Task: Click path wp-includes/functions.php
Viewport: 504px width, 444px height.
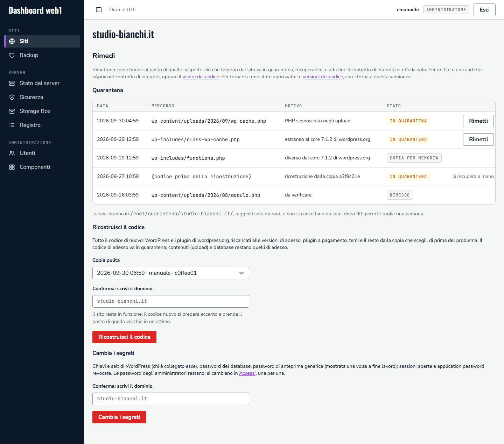Action: pyautogui.click(x=188, y=158)
